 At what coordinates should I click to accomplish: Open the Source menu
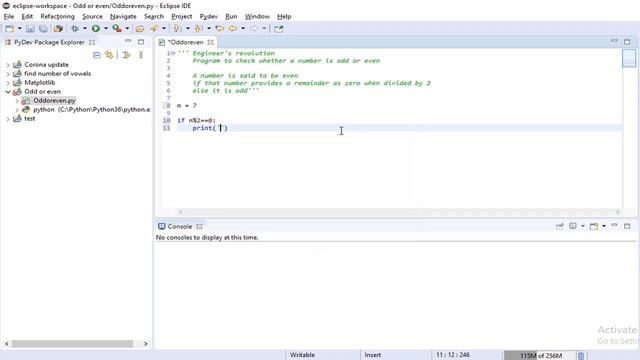coord(92,16)
